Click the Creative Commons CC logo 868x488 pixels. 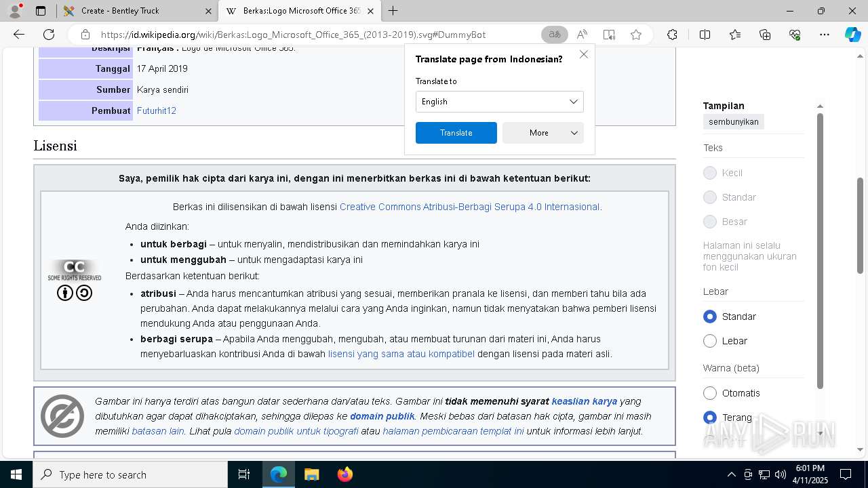pyautogui.click(x=75, y=270)
